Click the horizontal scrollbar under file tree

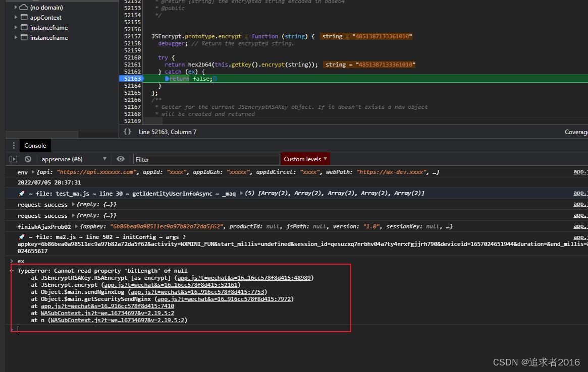coord(42,135)
